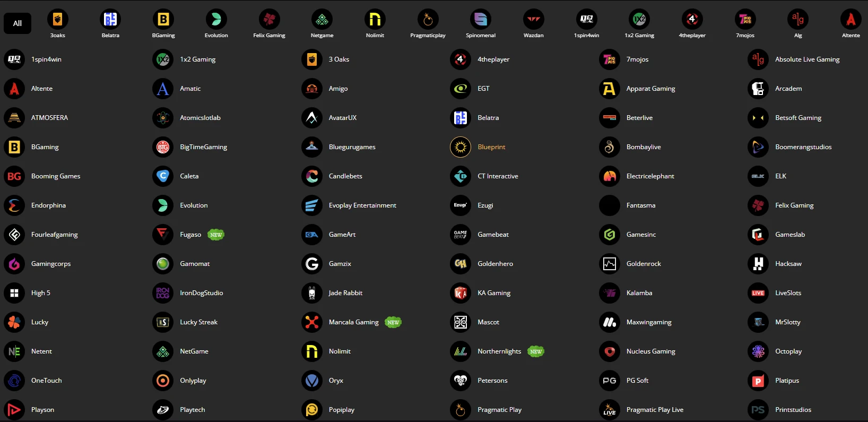The width and height of the screenshot is (868, 422).
Task: Open the Platipus P icon
Action: (x=758, y=381)
